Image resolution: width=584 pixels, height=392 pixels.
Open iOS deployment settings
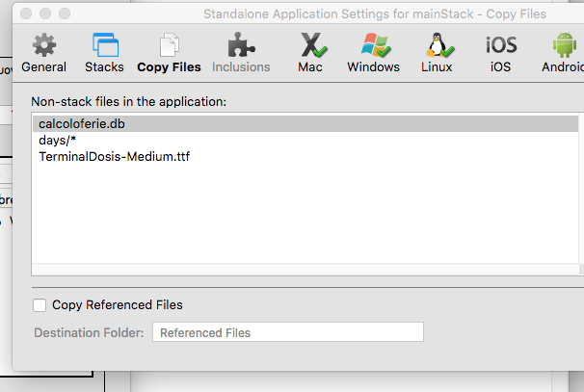[x=500, y=53]
